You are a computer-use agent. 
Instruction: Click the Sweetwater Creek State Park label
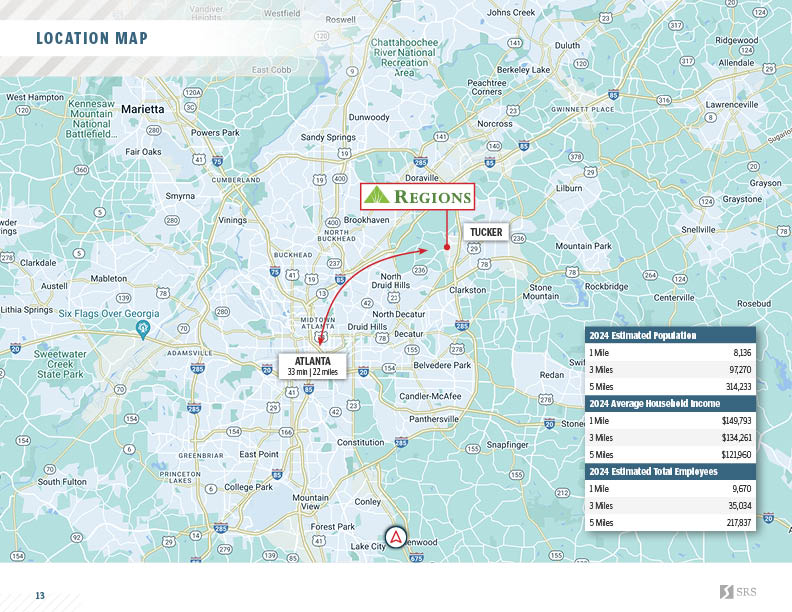coord(60,364)
